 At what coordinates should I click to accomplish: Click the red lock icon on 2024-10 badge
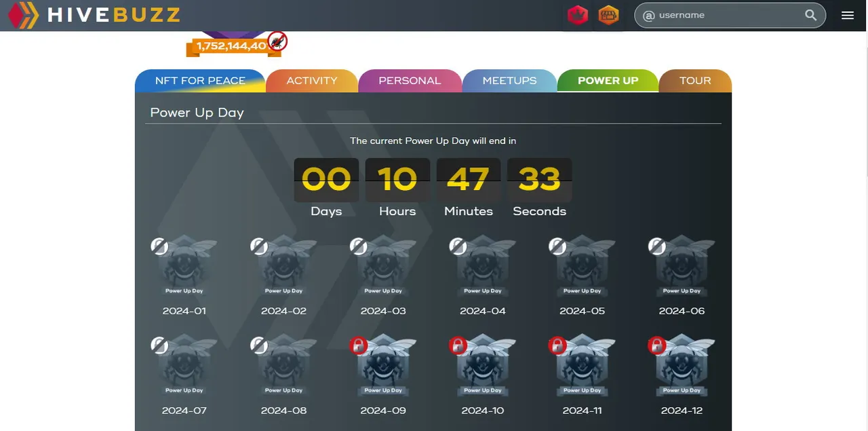(x=458, y=345)
